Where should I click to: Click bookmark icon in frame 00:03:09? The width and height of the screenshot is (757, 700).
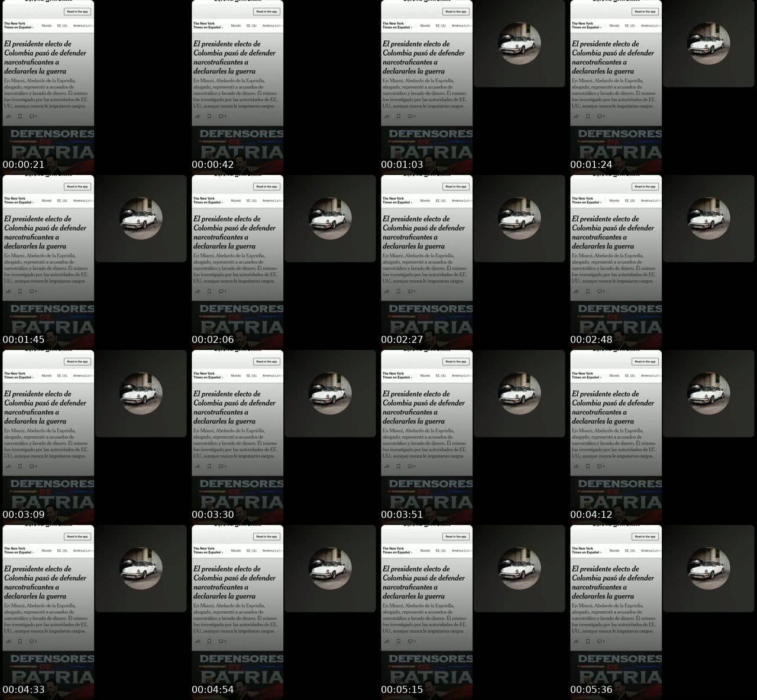click(20, 466)
